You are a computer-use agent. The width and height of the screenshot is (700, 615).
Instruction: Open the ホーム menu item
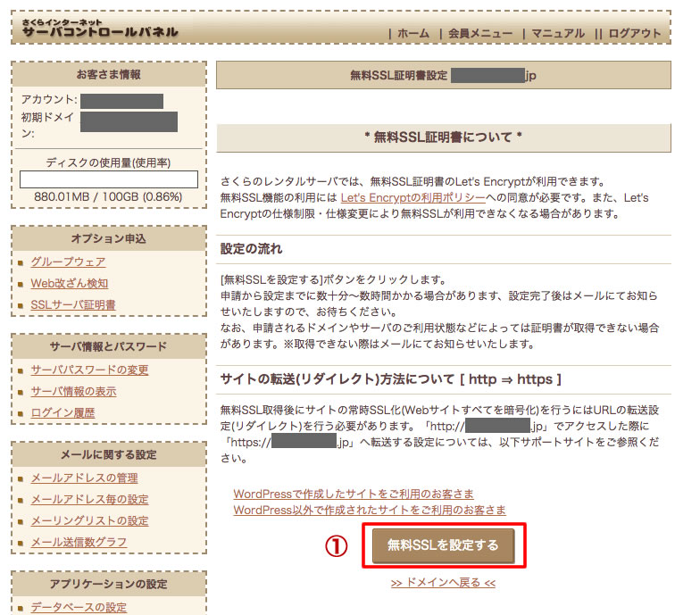coord(412,33)
